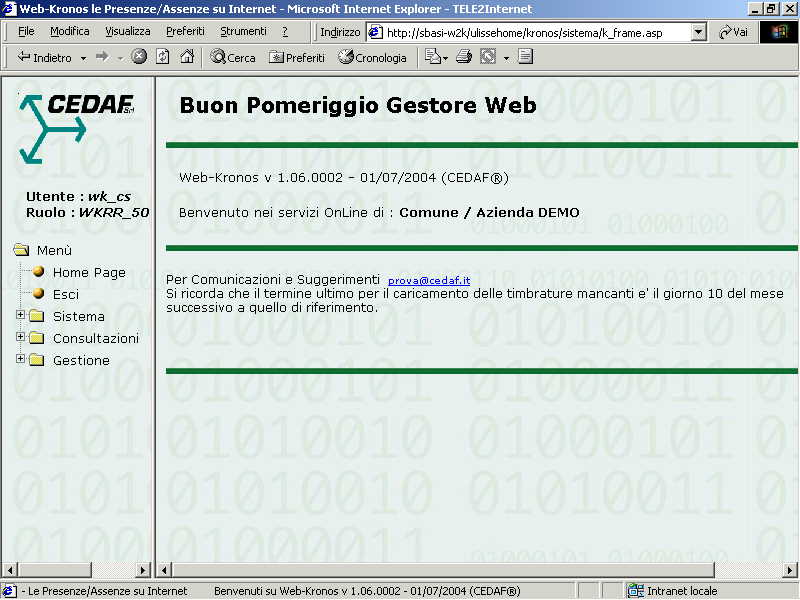The image size is (800, 600).
Task: Click the Gestione folder icon
Action: click(36, 360)
